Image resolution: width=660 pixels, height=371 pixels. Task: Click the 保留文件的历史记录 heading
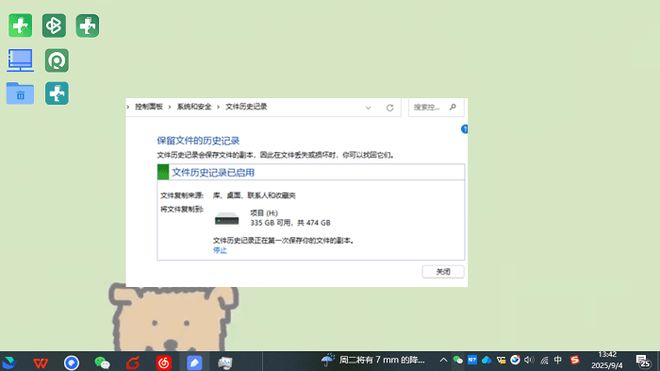[x=198, y=141]
